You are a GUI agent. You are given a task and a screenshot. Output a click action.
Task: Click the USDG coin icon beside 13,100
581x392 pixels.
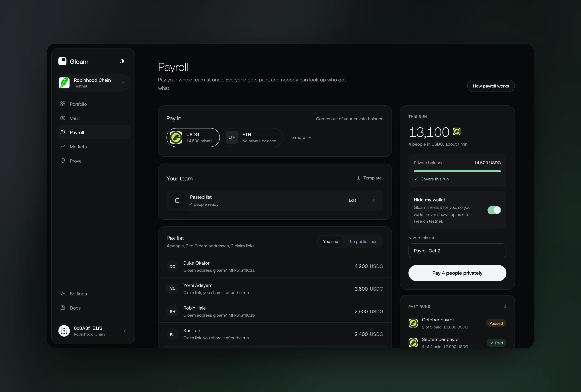click(x=456, y=131)
